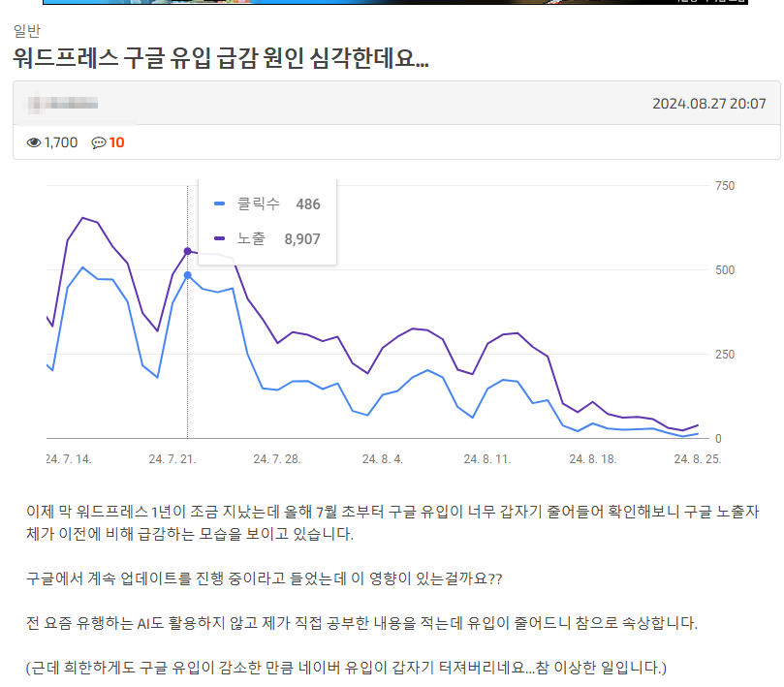Viewport: 784px width, 687px height.
Task: Click the paragraph starting 이제 막 워드프레스
Action: coord(392,522)
